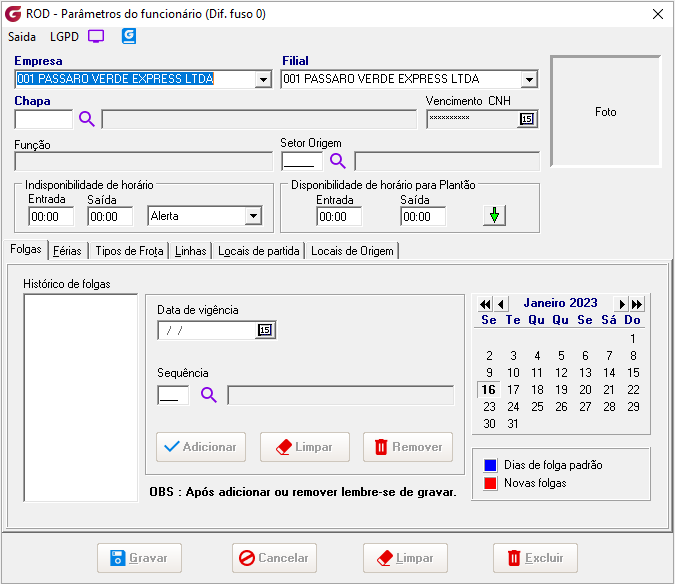Go to next year in calendar
The width and height of the screenshot is (675, 584).
(637, 304)
